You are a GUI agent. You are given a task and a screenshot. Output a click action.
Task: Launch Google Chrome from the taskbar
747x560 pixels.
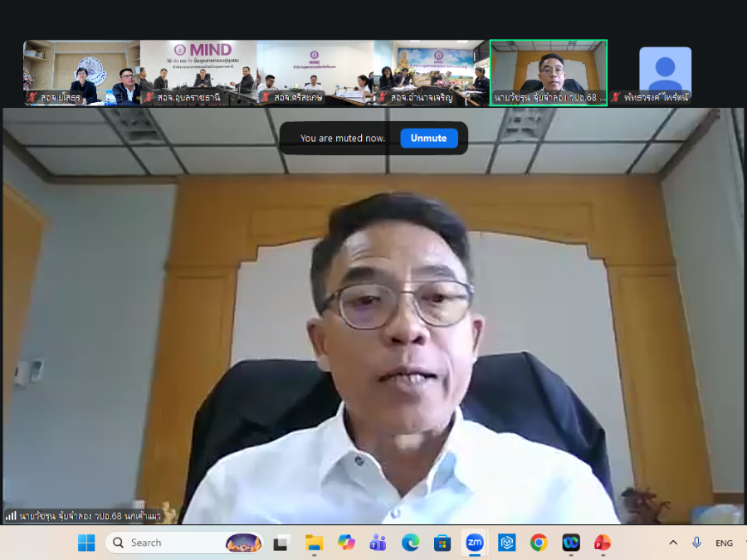click(x=539, y=543)
